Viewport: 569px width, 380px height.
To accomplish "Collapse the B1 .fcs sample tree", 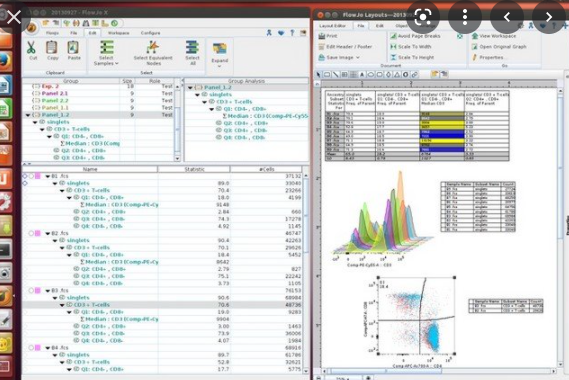I will (x=48, y=176).
